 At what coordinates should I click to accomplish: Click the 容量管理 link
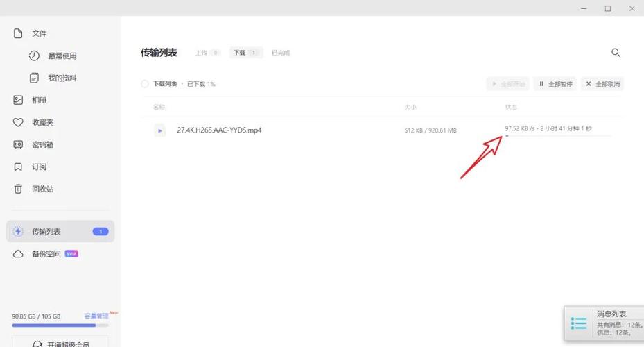point(96,316)
